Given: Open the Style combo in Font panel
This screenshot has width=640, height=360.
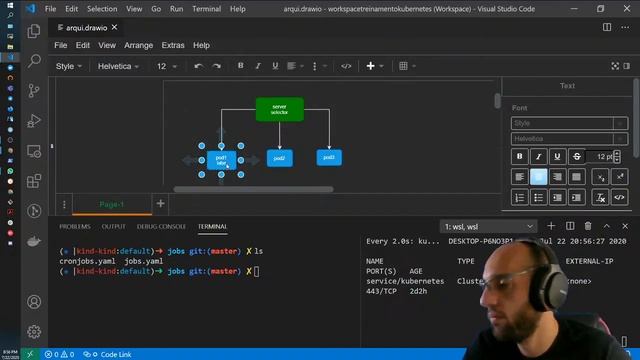Looking at the screenshot, I should (x=569, y=123).
